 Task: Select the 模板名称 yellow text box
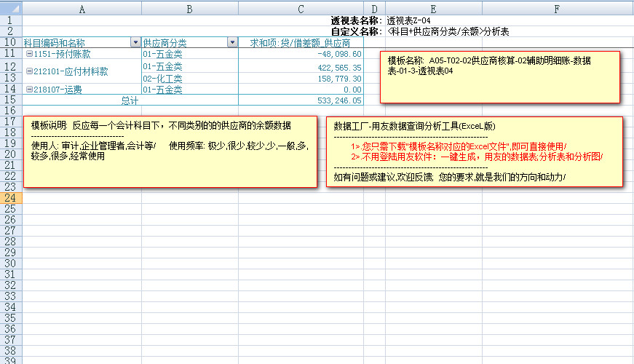(499, 76)
